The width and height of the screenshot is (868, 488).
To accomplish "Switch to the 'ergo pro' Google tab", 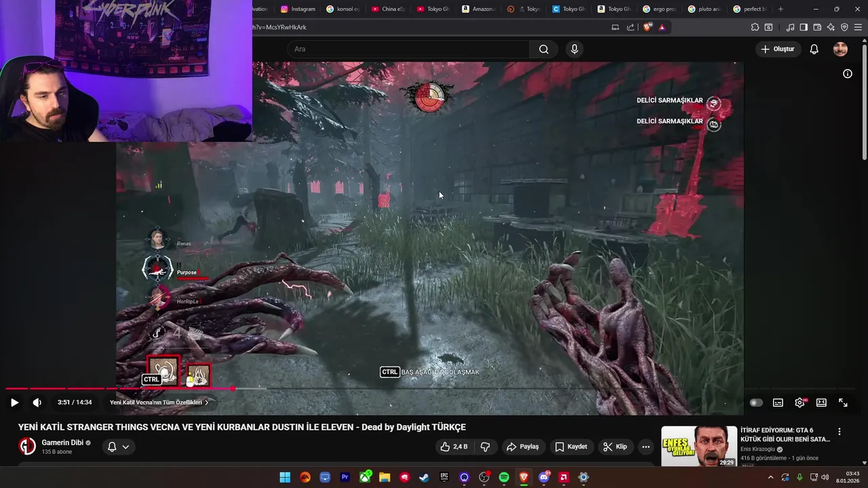I will 660,9.
